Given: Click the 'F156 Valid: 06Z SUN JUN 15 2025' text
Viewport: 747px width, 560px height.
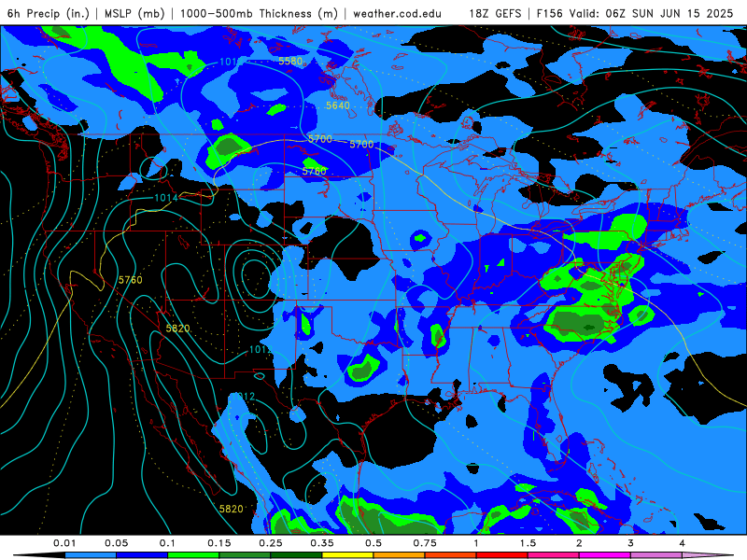Looking at the screenshot, I should coord(635,13).
